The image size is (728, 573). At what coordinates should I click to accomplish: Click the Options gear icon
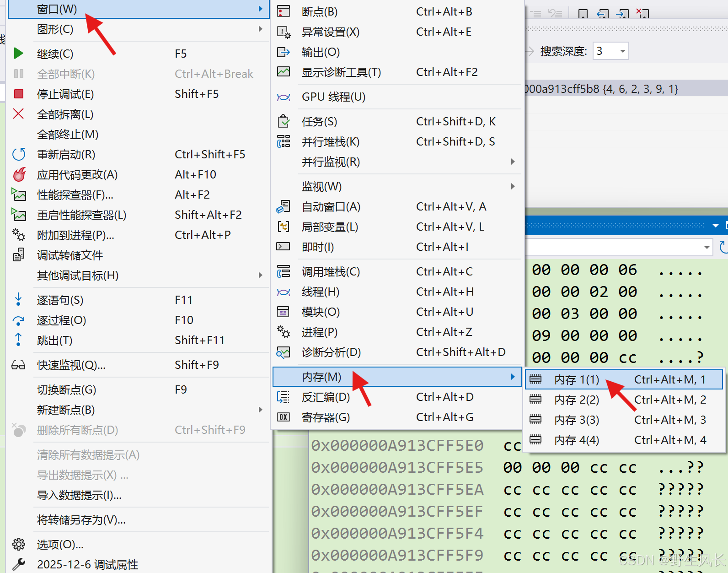(x=19, y=544)
